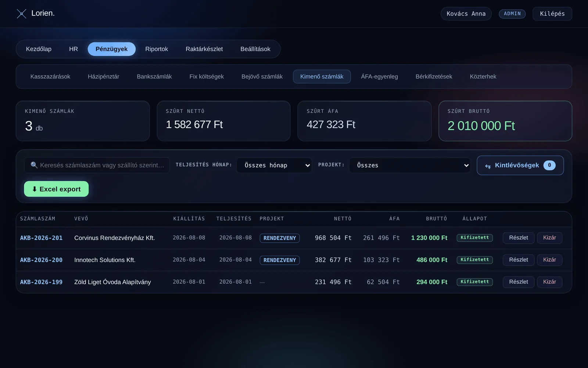
Task: Open Részlet for Innotech Solutions Kft.
Action: point(519,260)
